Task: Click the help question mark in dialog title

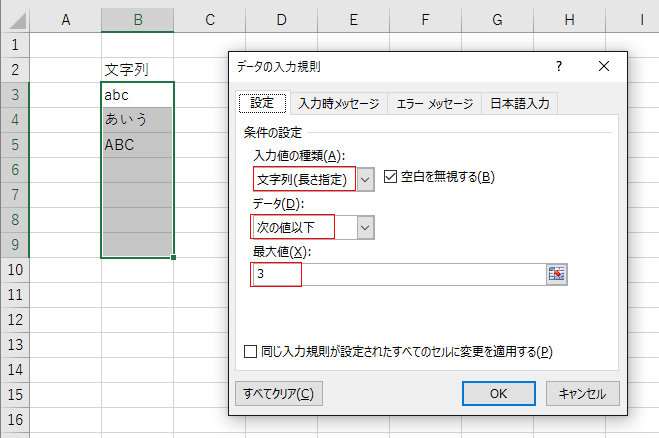Action: click(559, 66)
